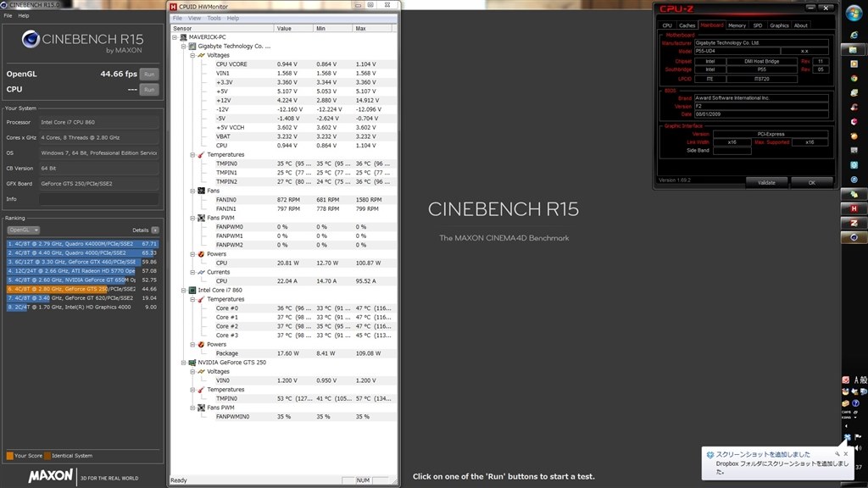Collapse the NVIDIA GeForce GTS 250 node
Viewport: 868px width, 488px height.
click(183, 363)
